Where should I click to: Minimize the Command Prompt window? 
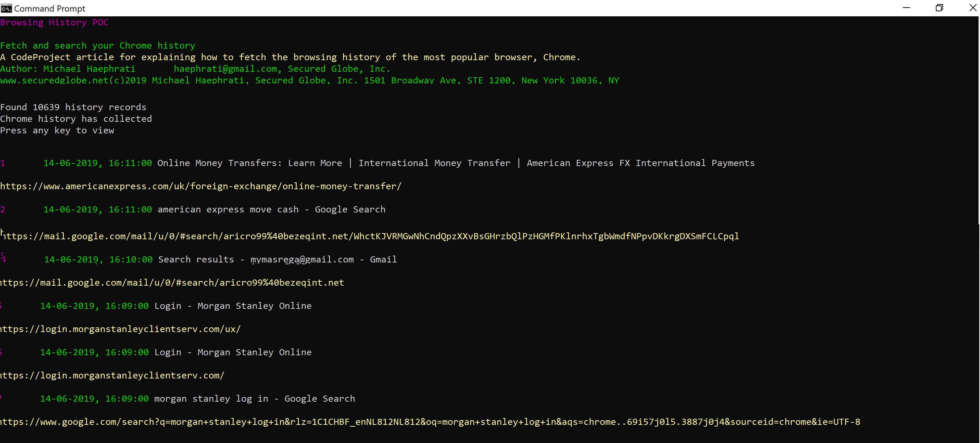coord(906,8)
